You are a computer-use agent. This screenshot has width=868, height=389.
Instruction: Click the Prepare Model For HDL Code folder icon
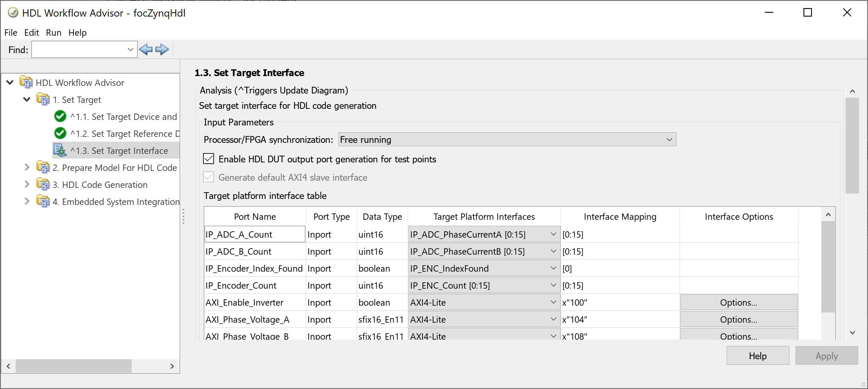(43, 168)
